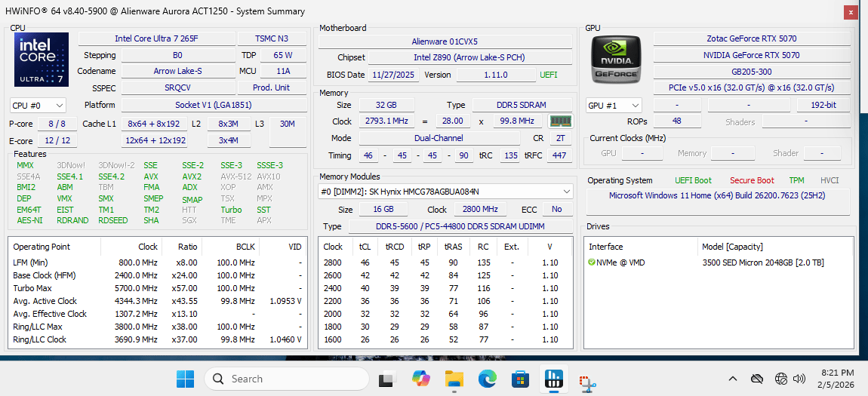
Task: Click the 65 W TDP value
Action: 284,55
